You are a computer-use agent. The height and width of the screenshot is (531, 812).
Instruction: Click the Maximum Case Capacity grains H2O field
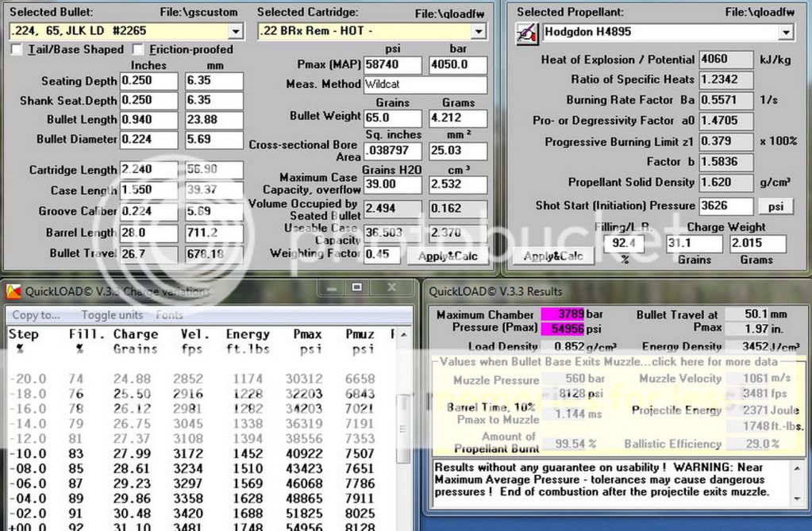pos(393,185)
